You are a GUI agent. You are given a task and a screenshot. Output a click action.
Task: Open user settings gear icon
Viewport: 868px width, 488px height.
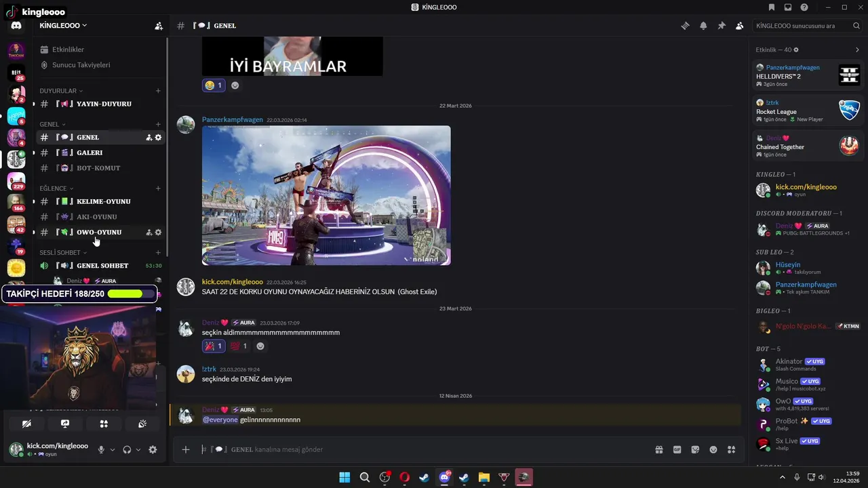click(x=153, y=449)
